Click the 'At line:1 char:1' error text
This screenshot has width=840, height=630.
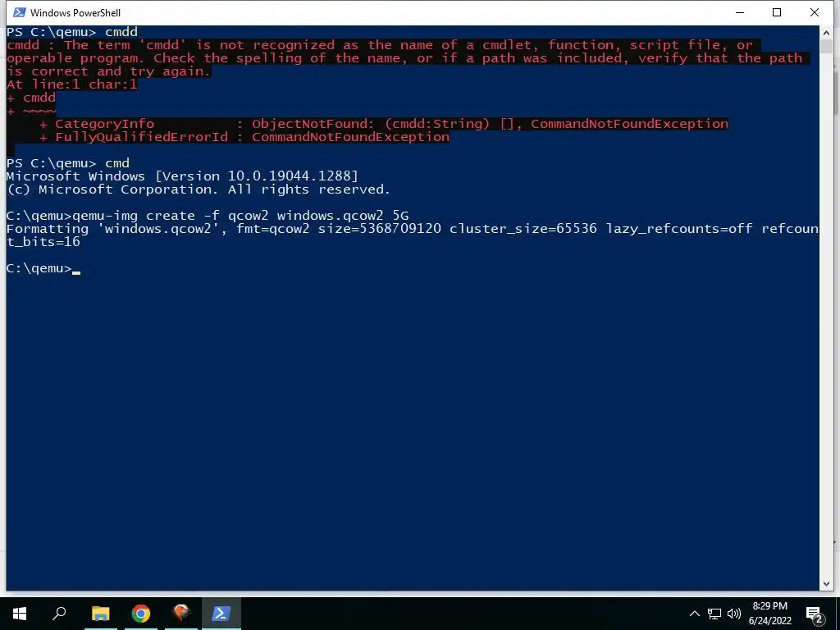(72, 84)
